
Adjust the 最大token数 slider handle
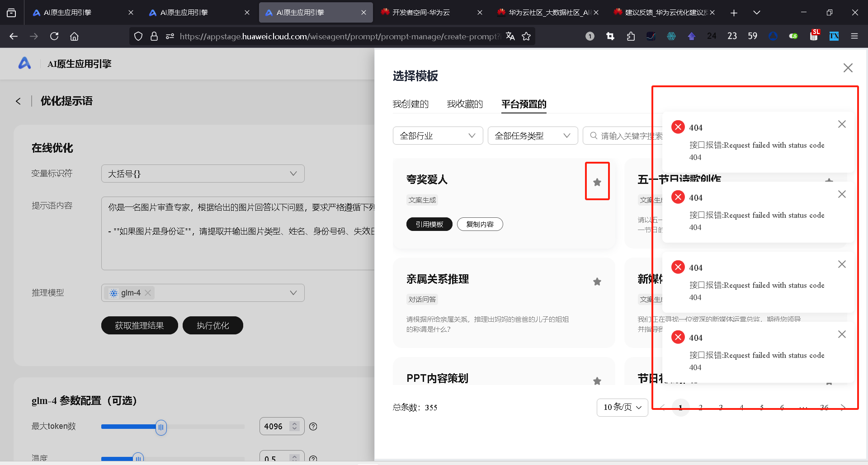(161, 427)
